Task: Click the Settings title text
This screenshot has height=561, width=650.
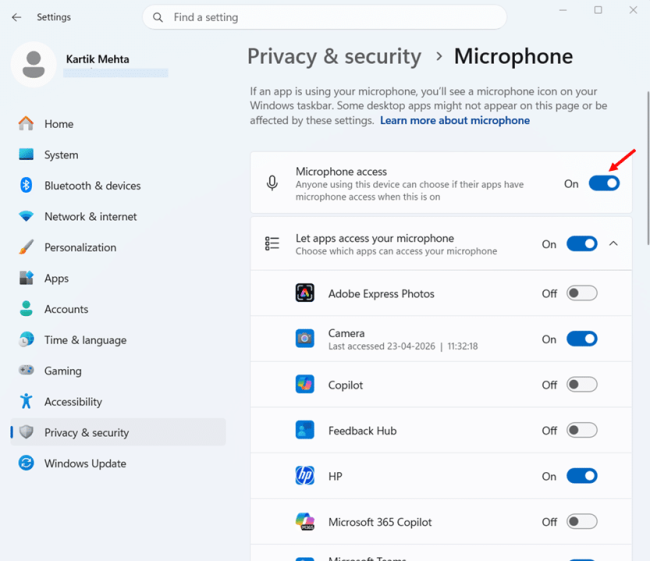Action: coord(53,17)
